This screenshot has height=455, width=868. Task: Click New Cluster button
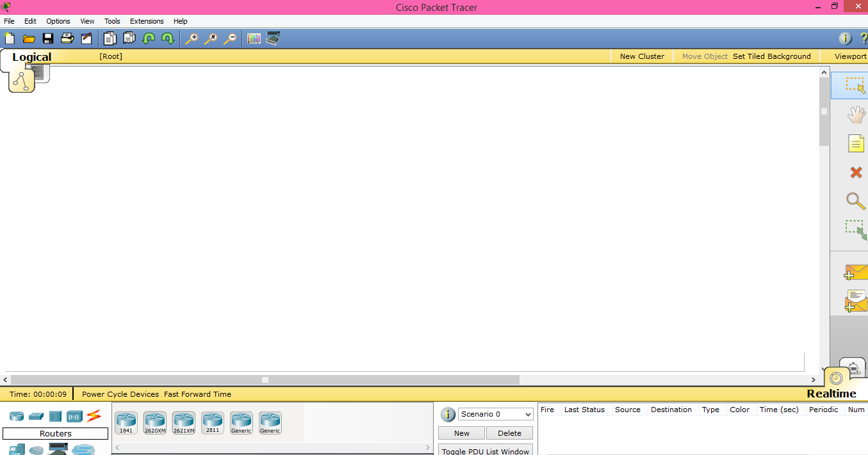[642, 56]
